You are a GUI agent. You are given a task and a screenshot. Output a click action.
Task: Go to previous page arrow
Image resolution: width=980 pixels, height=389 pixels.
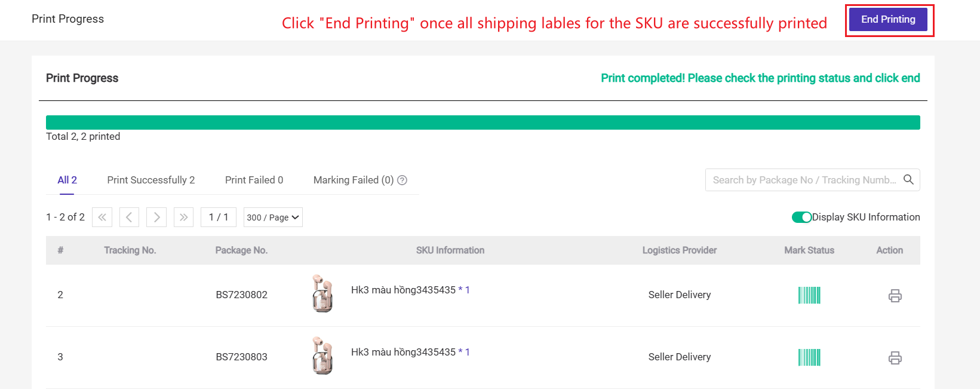point(129,217)
